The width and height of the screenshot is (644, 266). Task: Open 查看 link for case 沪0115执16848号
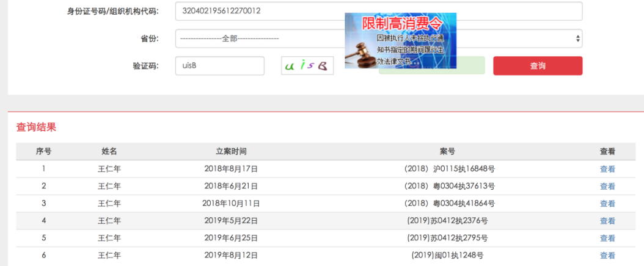click(x=607, y=169)
